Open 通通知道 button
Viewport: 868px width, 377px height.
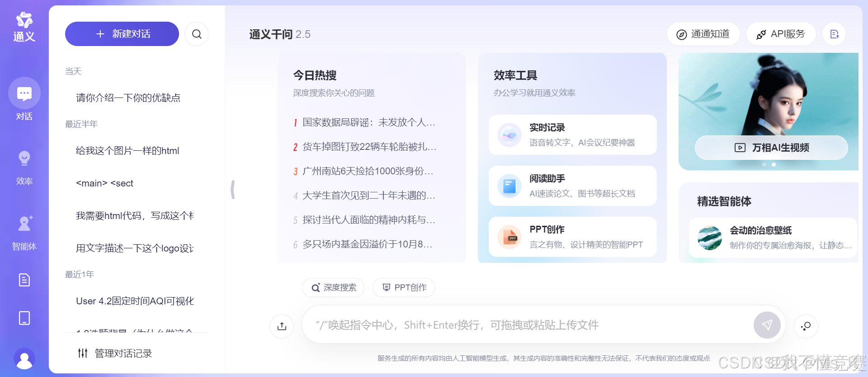(703, 34)
